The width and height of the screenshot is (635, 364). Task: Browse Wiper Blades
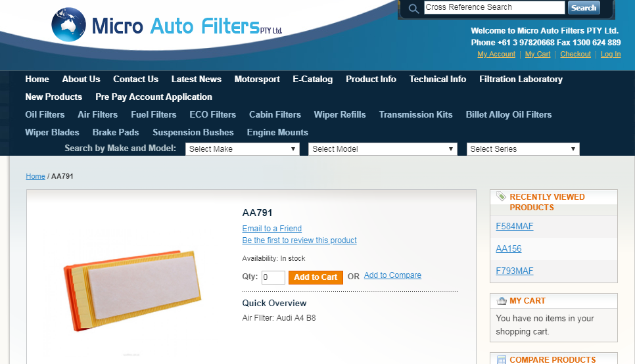pyautogui.click(x=52, y=133)
